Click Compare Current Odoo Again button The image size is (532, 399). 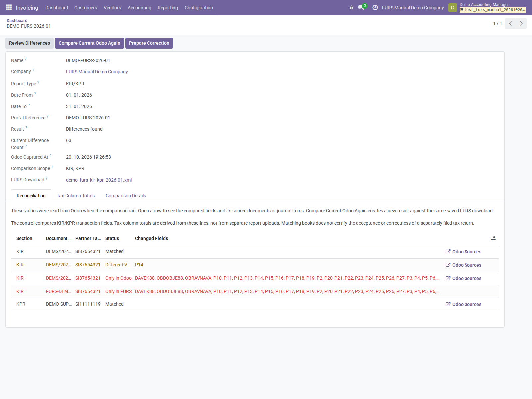tap(89, 43)
